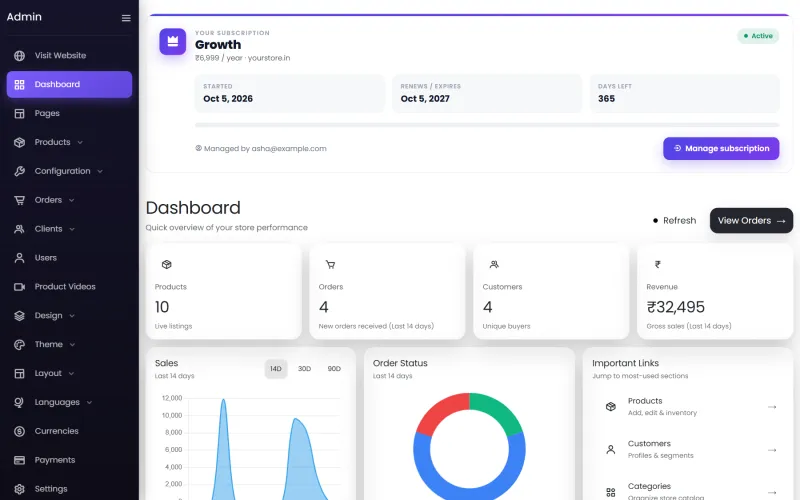Click the Currencies dollar coin icon
Viewport: 800px width, 500px height.
click(19, 431)
